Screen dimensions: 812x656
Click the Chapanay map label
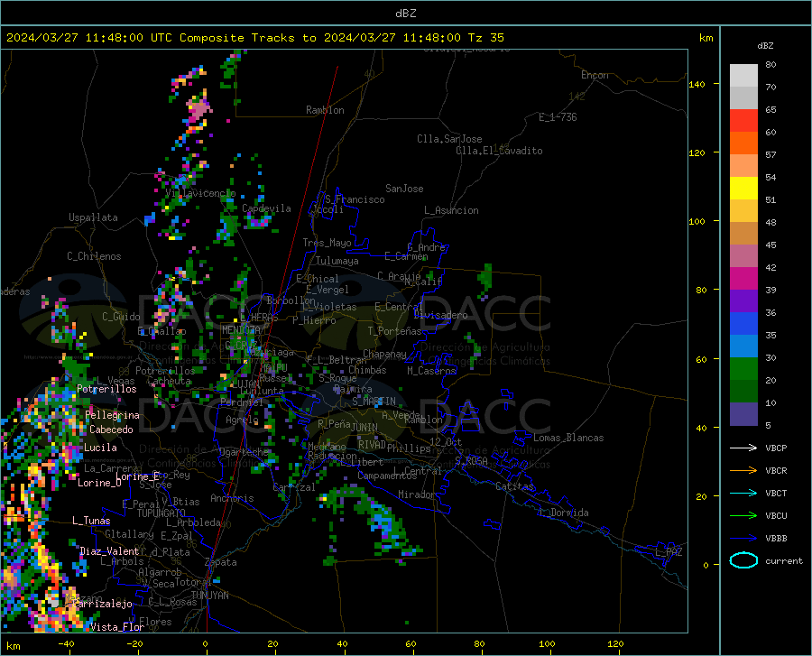[384, 354]
